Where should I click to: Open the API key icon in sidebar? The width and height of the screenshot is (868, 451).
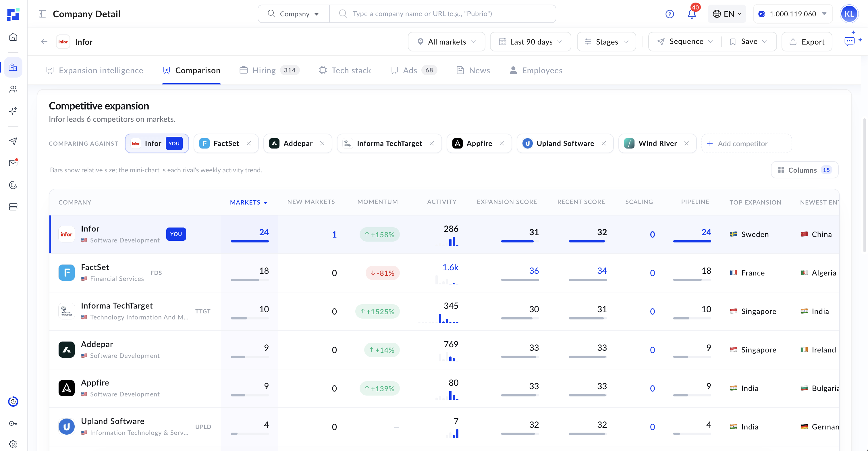(x=13, y=423)
